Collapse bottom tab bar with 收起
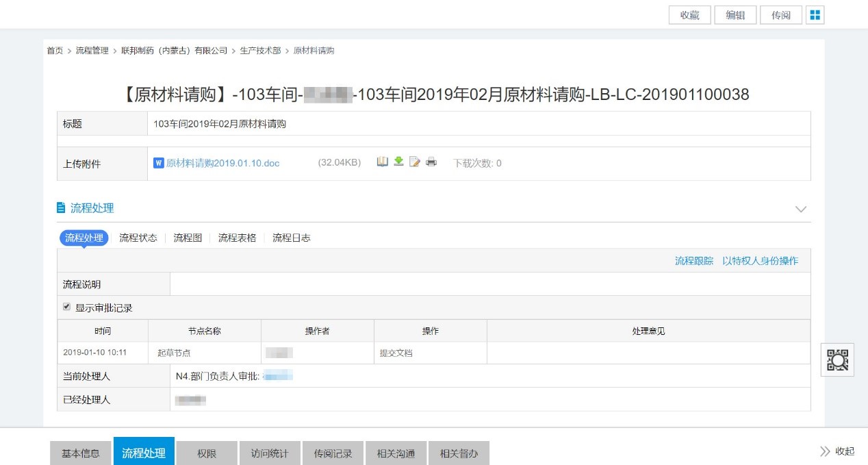This screenshot has width=868, height=465. (837, 451)
